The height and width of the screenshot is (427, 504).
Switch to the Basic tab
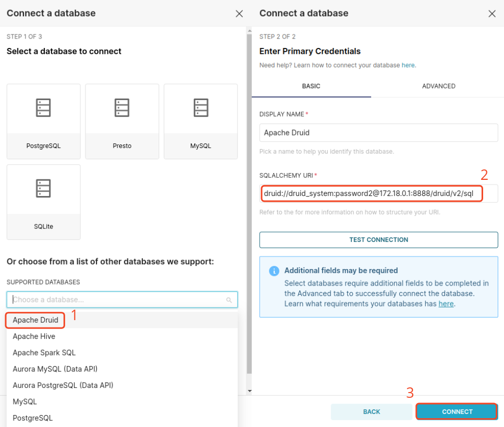(311, 86)
